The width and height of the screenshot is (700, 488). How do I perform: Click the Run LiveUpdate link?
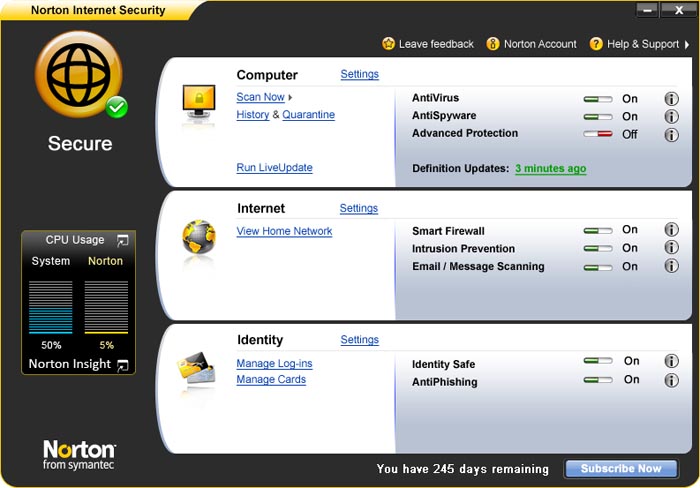pyautogui.click(x=274, y=168)
